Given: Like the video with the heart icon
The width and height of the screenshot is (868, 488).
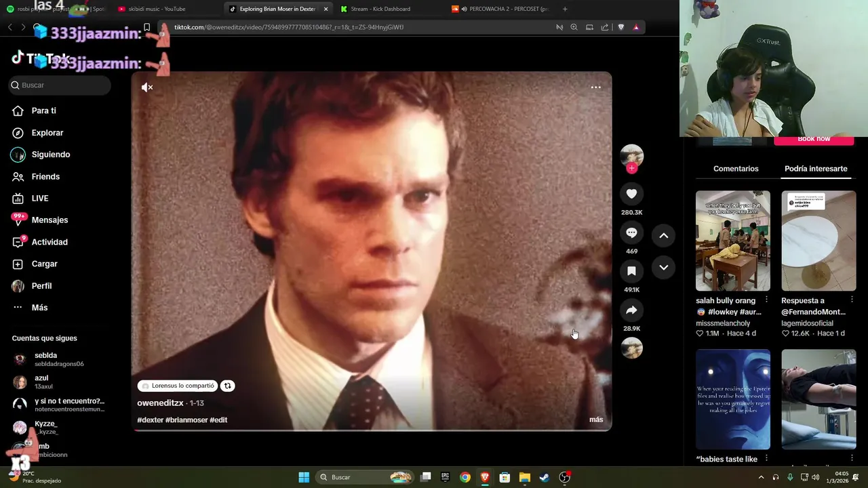Looking at the screenshot, I should (x=631, y=194).
